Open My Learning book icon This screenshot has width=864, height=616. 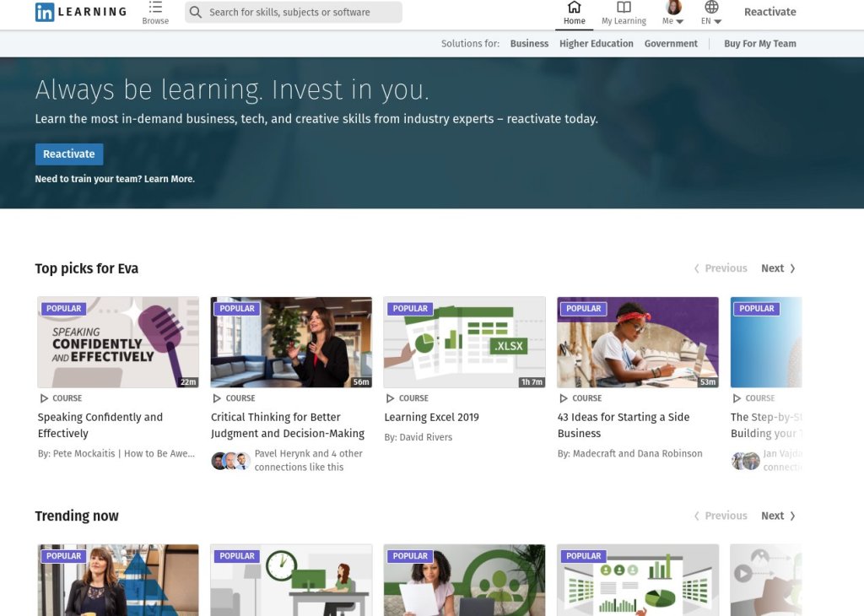624,8
